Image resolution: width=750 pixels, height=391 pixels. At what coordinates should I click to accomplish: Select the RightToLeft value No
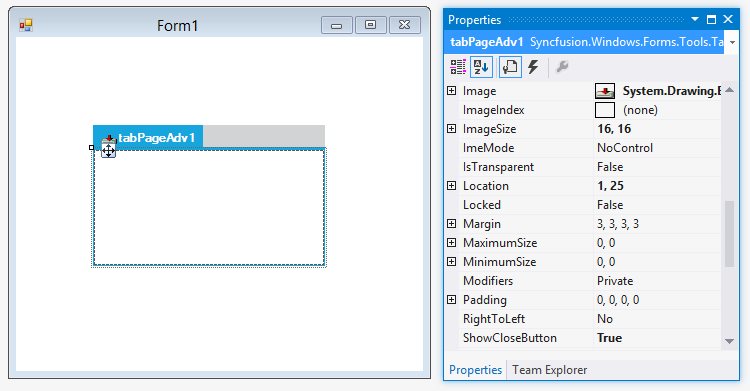605,319
